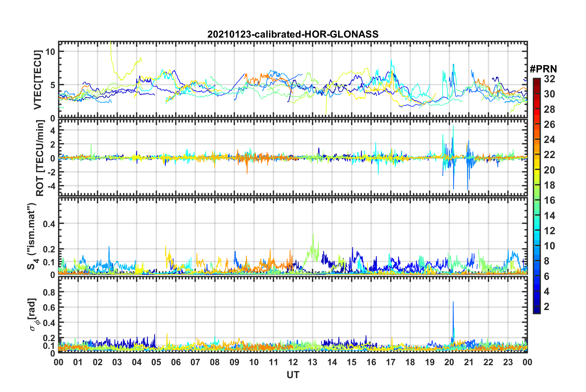586x392 pixels.
Task: Click the UT axis tick label 21
Action: pyautogui.click(x=469, y=362)
